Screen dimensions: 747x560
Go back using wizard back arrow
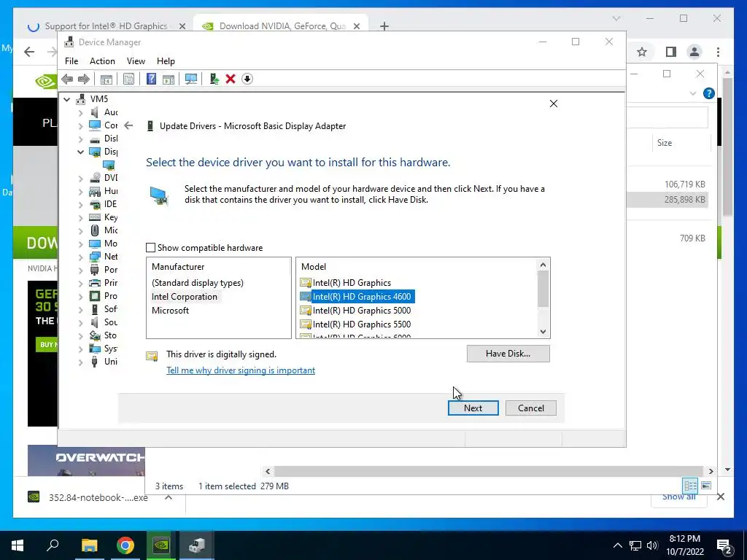coord(128,125)
